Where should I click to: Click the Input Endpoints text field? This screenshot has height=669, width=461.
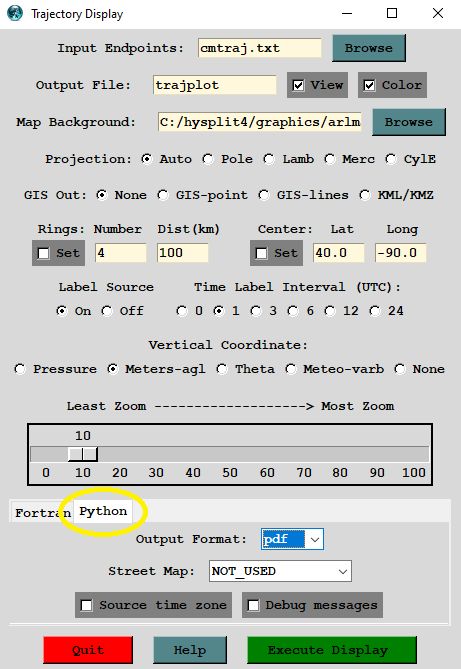pos(260,48)
